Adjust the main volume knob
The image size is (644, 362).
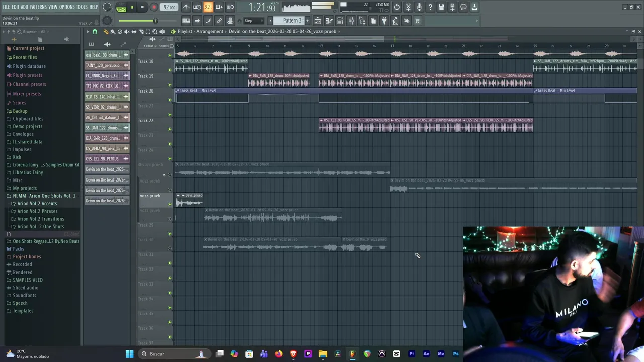click(107, 7)
